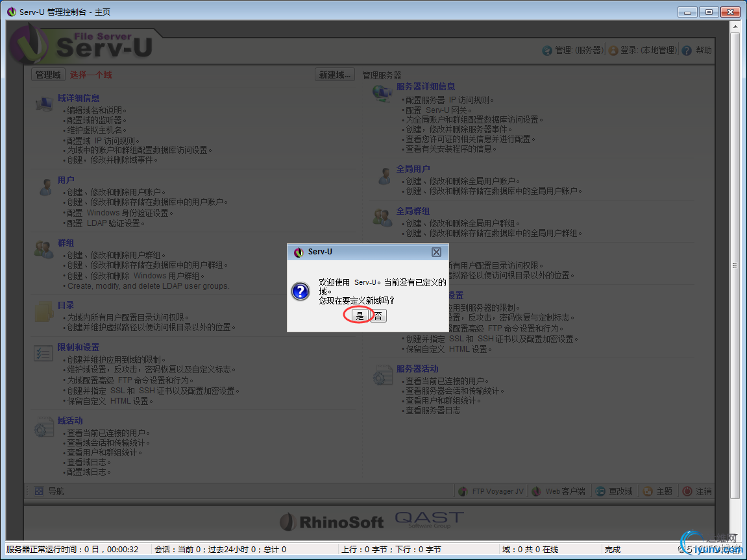The height and width of the screenshot is (560, 747).
Task: Click the Serv-U icon in window title bar
Action: [x=12, y=12]
